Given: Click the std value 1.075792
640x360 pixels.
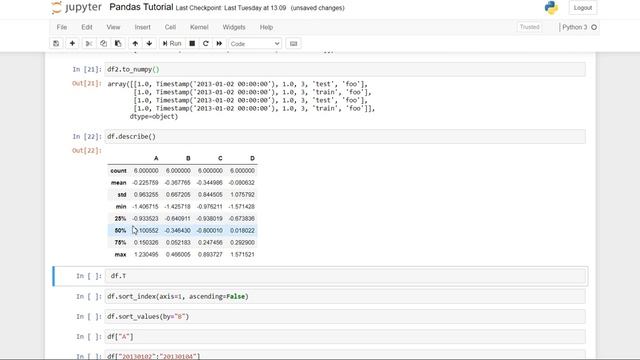Looking at the screenshot, I should point(242,195).
